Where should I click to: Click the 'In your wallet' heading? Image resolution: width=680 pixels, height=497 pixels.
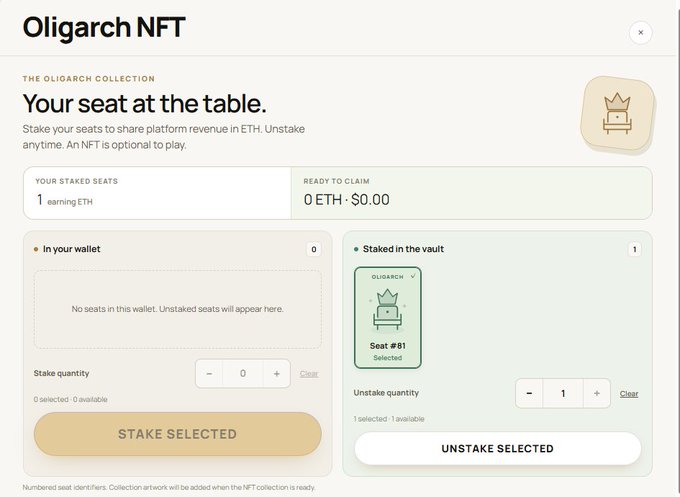[72, 249]
